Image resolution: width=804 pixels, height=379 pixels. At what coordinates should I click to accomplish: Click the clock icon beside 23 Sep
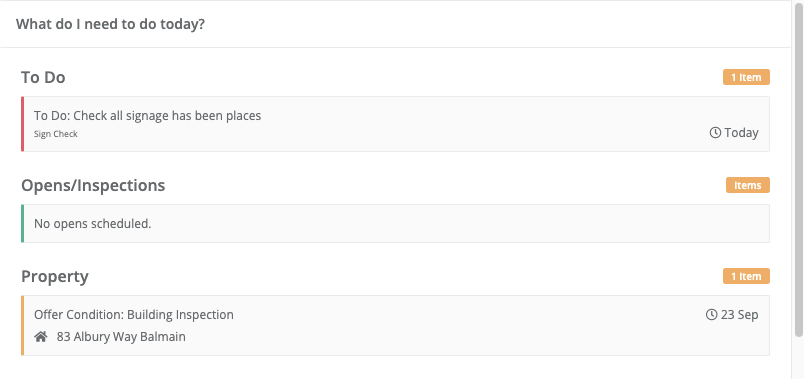pyautogui.click(x=711, y=314)
